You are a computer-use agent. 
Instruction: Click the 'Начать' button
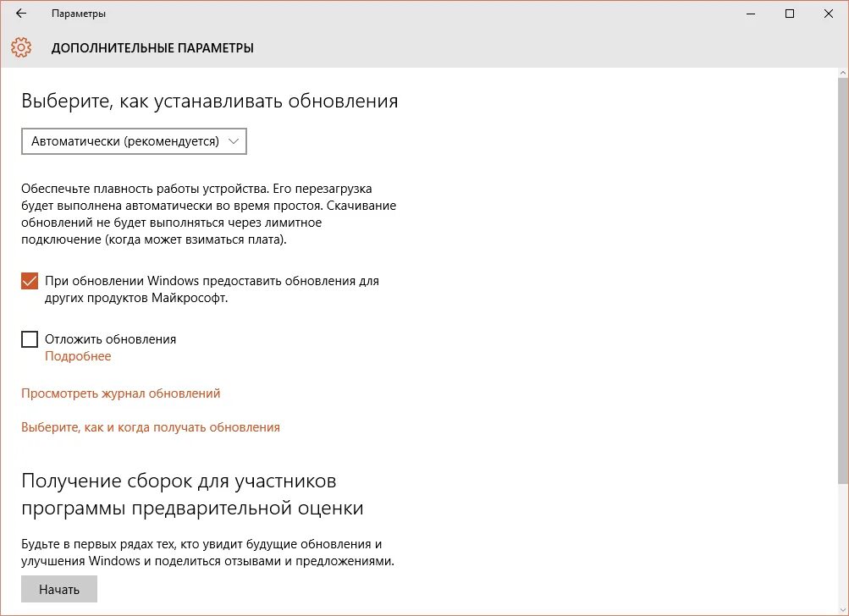(59, 590)
